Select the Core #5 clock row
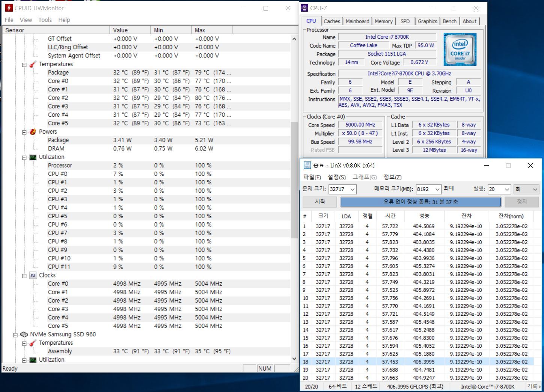This screenshot has width=544, height=392. [x=146, y=326]
